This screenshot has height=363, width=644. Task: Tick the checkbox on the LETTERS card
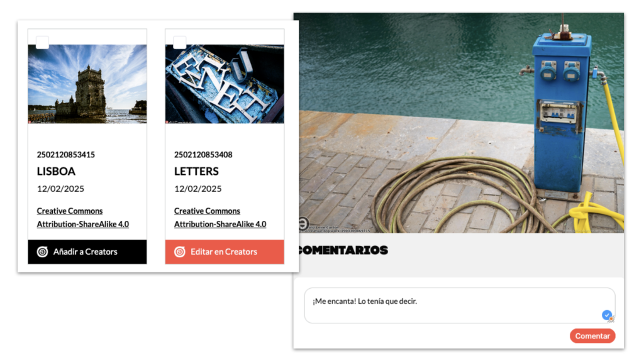click(179, 42)
